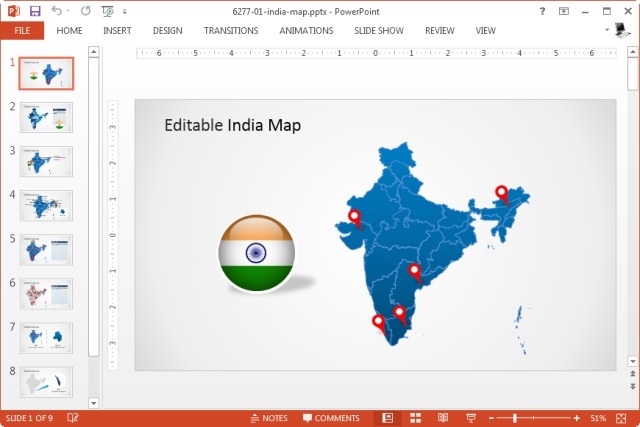Click Previous Slide double-arrow button
Viewport: 640px width, 427px height.
pos(633,374)
